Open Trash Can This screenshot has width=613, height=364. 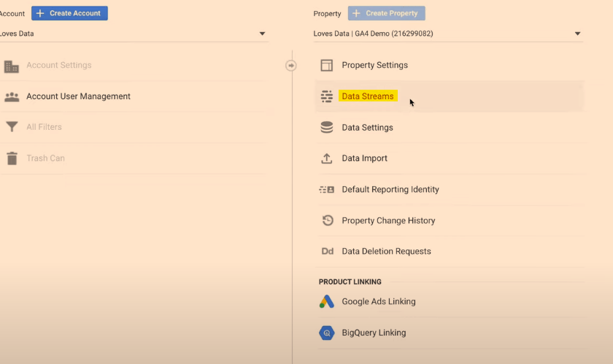coord(45,158)
